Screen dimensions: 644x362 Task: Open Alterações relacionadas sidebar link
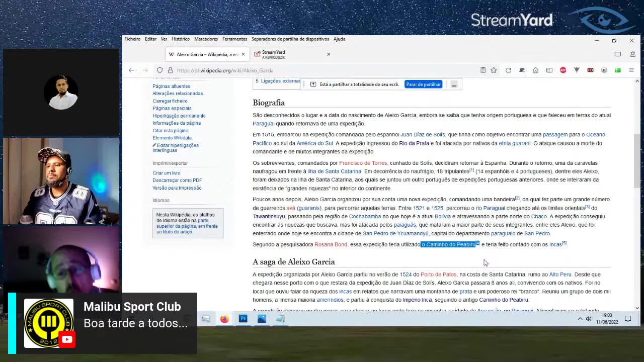pos(178,94)
